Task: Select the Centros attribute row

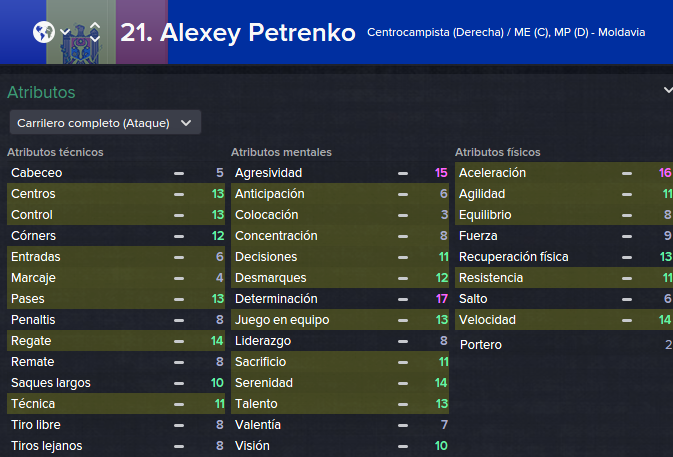Action: tap(116, 194)
